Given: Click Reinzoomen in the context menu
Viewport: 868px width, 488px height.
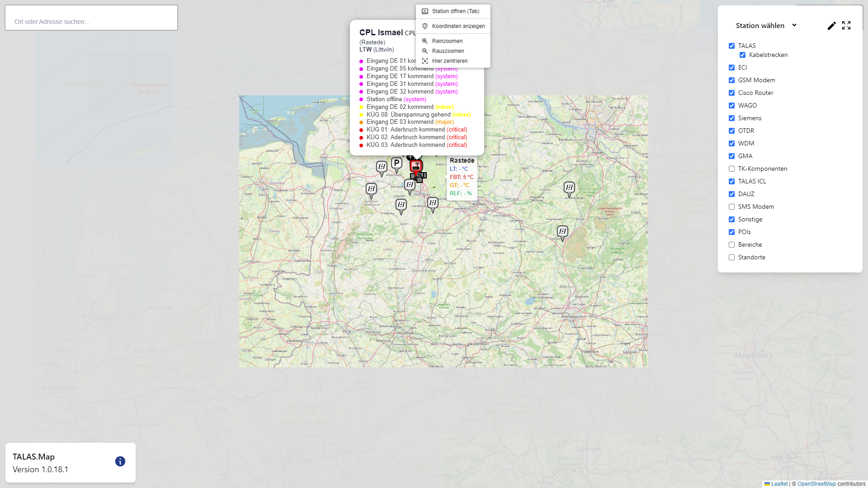Looking at the screenshot, I should [x=447, y=41].
